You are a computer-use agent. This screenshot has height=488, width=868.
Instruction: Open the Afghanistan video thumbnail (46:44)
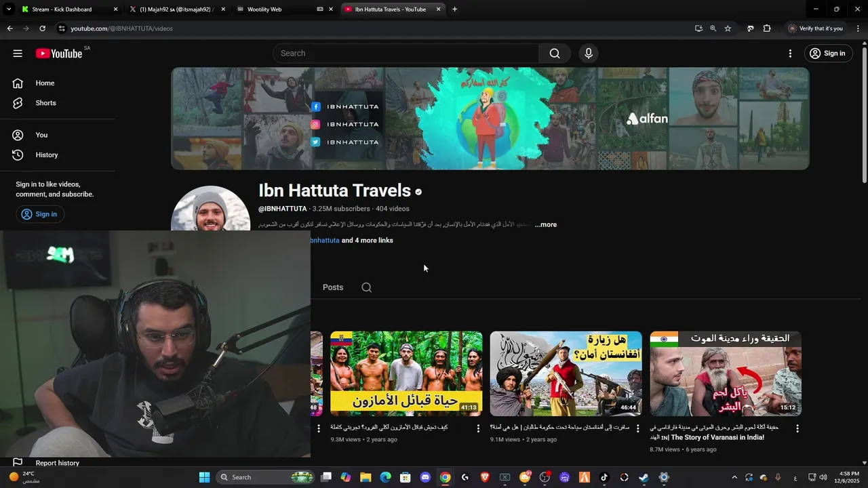[x=566, y=373]
